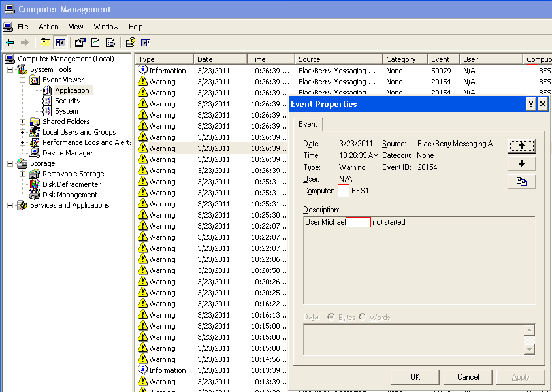Click OK in Event Properties dialog
Screen dimensions: 552x392
pos(415,377)
